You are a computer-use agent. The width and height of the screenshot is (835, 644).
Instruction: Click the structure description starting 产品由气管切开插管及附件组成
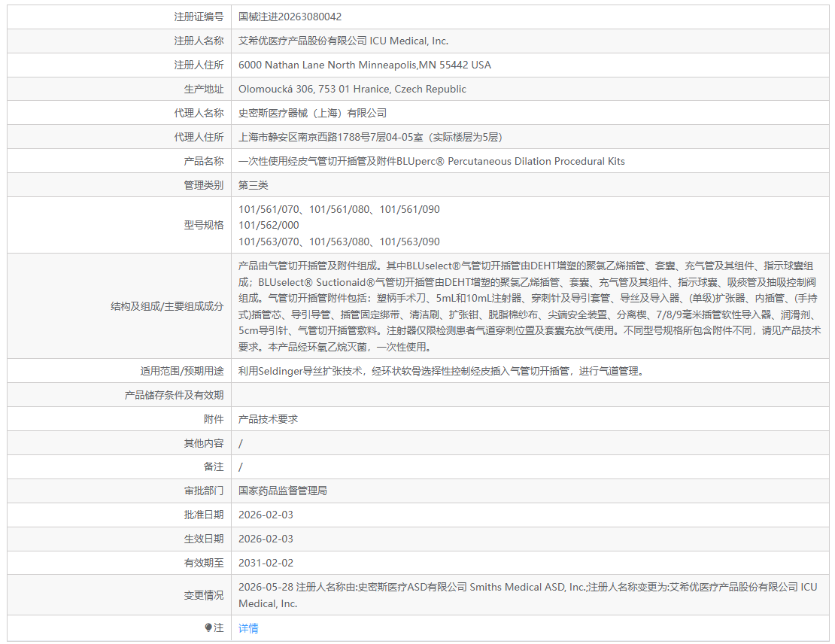point(530,306)
